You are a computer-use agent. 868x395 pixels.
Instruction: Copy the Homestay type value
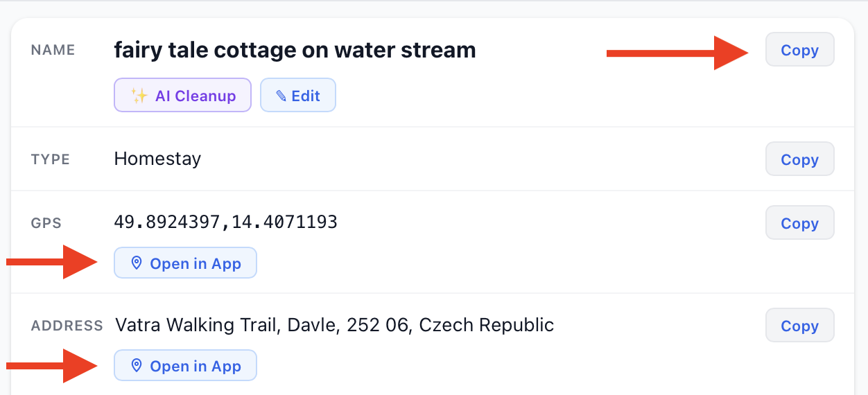[799, 159]
